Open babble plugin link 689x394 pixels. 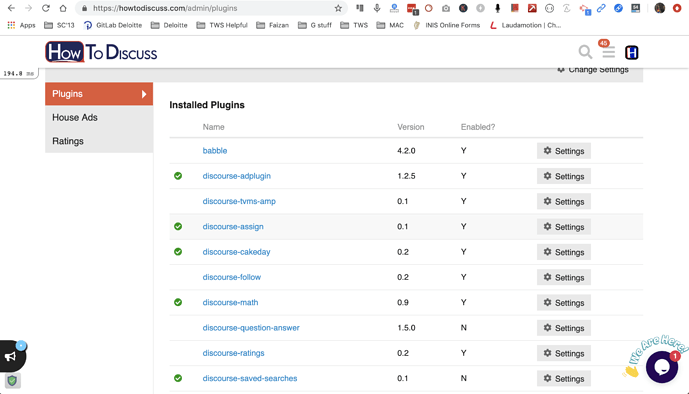tap(215, 151)
